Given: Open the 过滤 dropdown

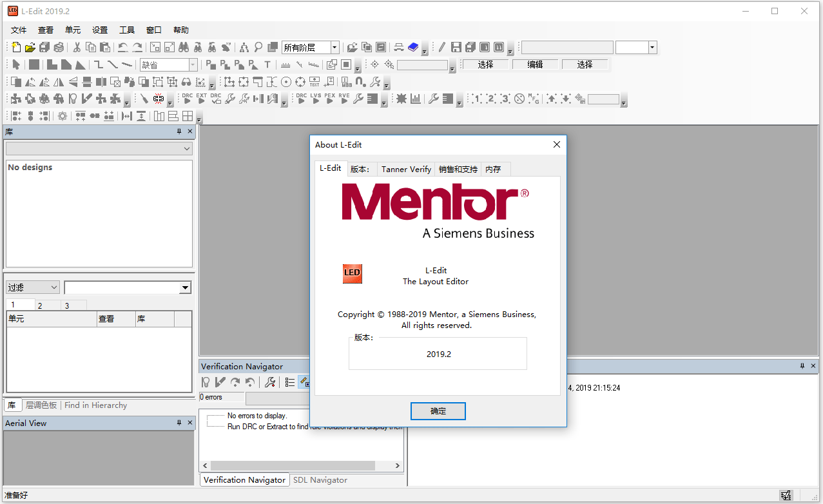Looking at the screenshot, I should point(33,287).
